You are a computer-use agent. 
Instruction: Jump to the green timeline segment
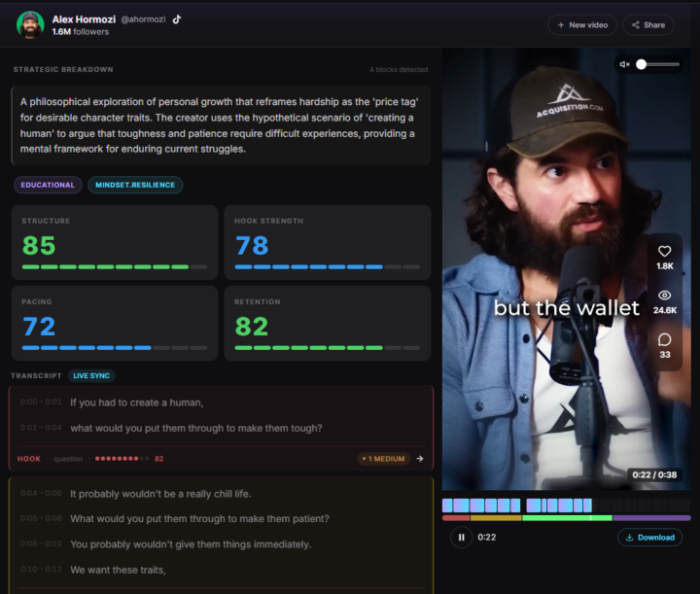click(x=567, y=518)
